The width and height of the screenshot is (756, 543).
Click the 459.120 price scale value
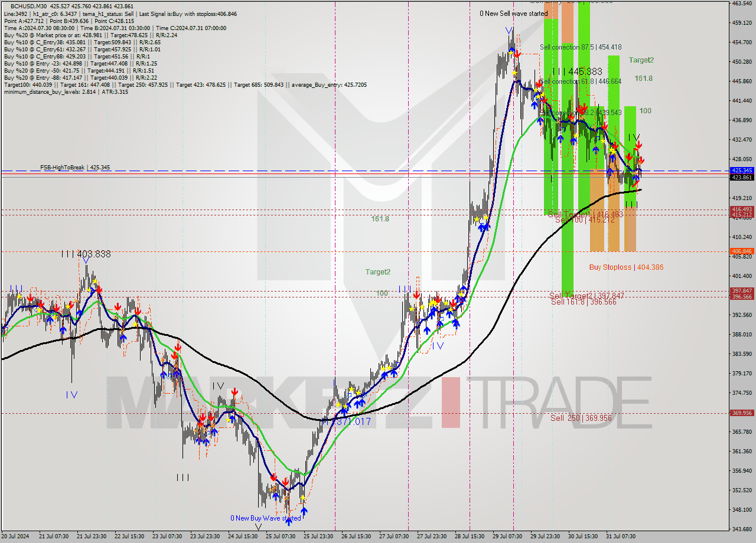741,22
